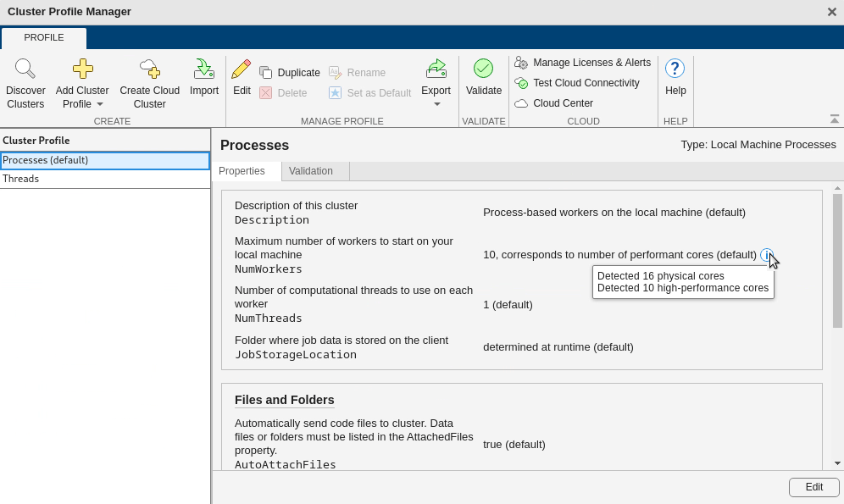Select the Processes (default) profile
This screenshot has width=844, height=504.
coord(105,160)
